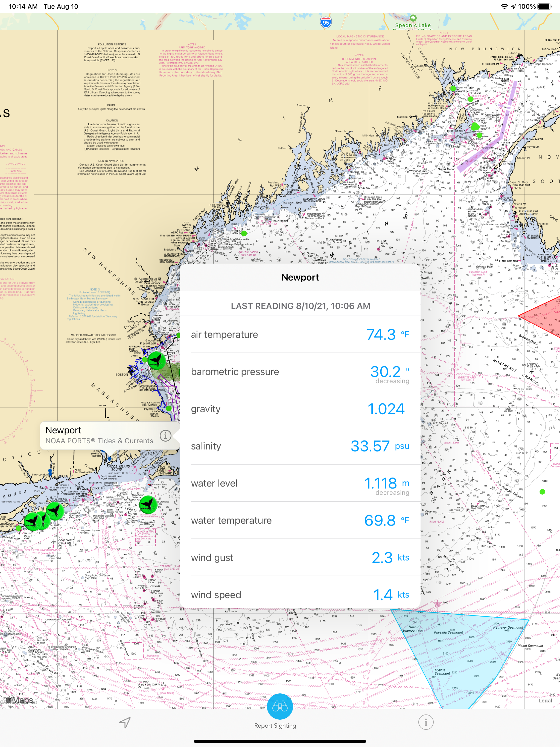This screenshot has height=747, width=560.
Task: Tap the home indicator bar
Action: click(280, 741)
